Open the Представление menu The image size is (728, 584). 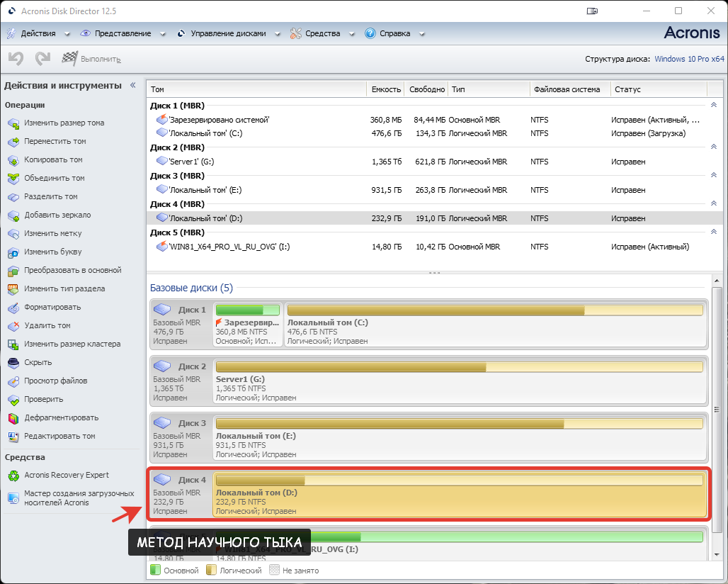(123, 33)
